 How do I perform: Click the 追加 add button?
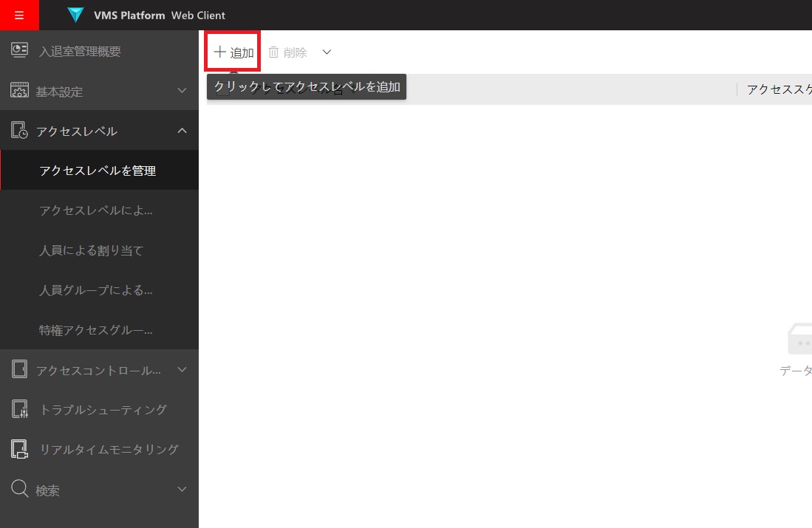tap(232, 52)
